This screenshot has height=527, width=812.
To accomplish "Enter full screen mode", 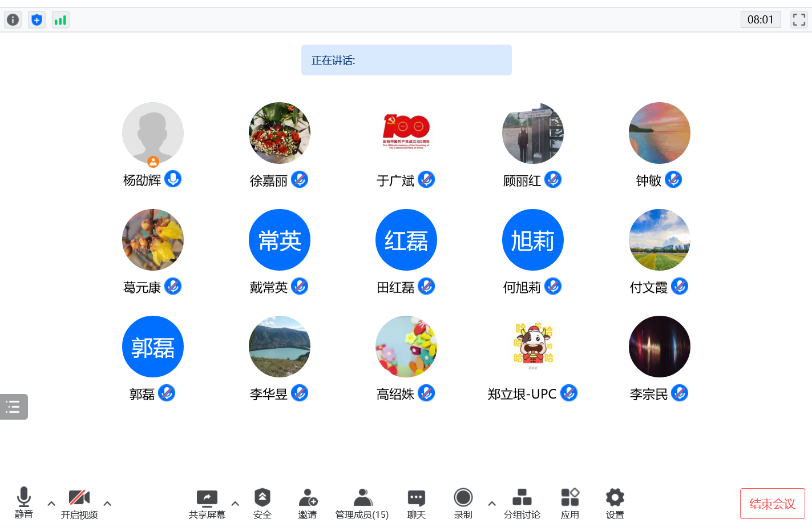I will coord(799,19).
